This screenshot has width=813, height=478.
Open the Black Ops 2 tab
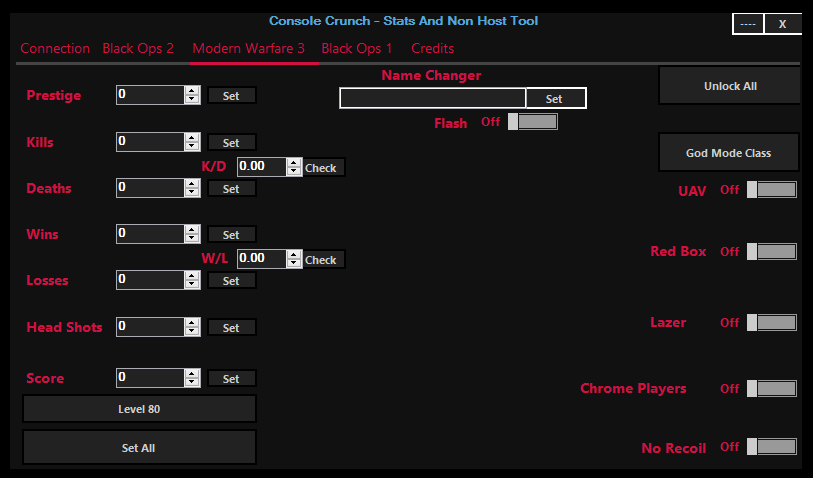click(x=138, y=49)
